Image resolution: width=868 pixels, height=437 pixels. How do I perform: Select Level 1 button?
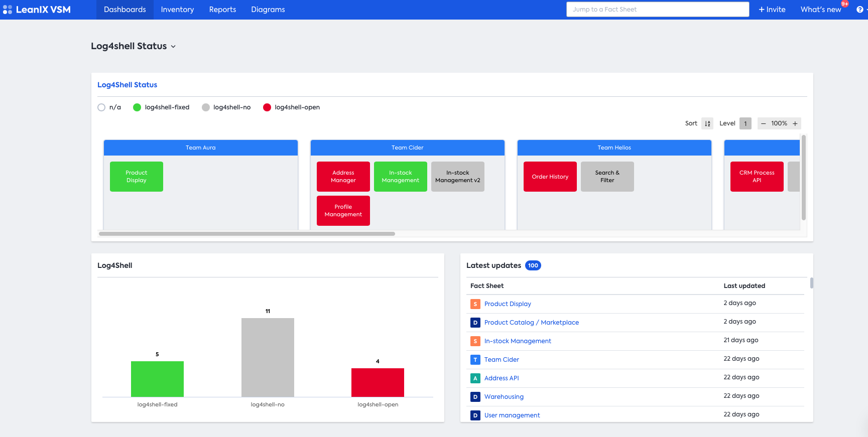pos(746,123)
